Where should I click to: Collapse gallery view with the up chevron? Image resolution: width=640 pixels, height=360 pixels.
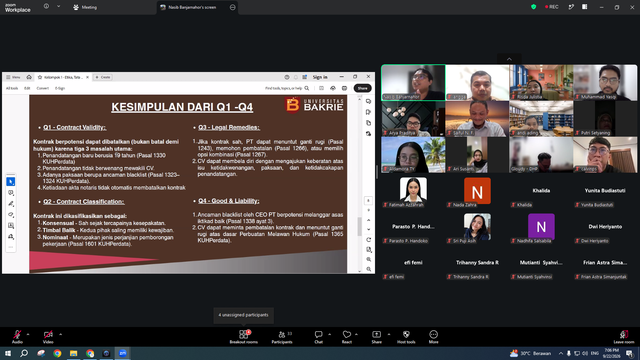509,59
